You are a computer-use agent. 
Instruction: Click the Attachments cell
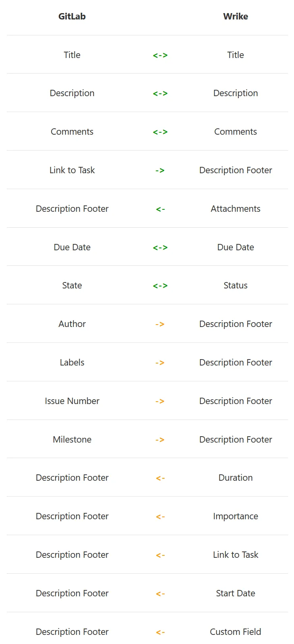pos(236,209)
